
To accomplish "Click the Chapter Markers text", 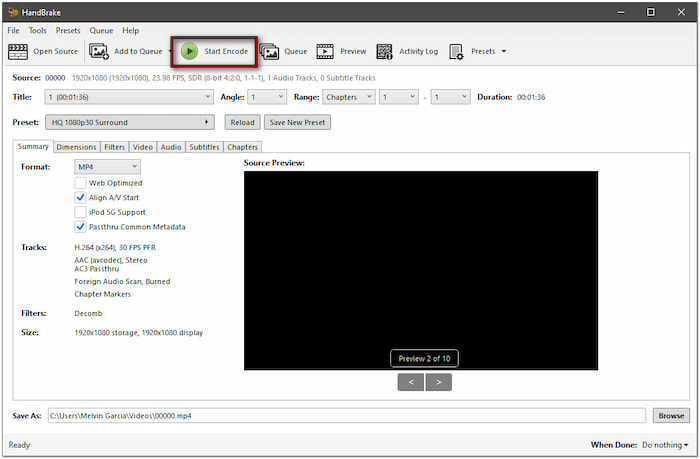I will pyautogui.click(x=103, y=294).
